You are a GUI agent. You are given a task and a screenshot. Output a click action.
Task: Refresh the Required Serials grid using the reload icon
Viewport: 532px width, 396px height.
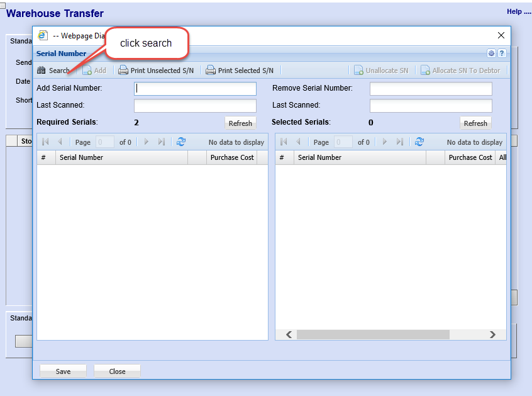(181, 142)
